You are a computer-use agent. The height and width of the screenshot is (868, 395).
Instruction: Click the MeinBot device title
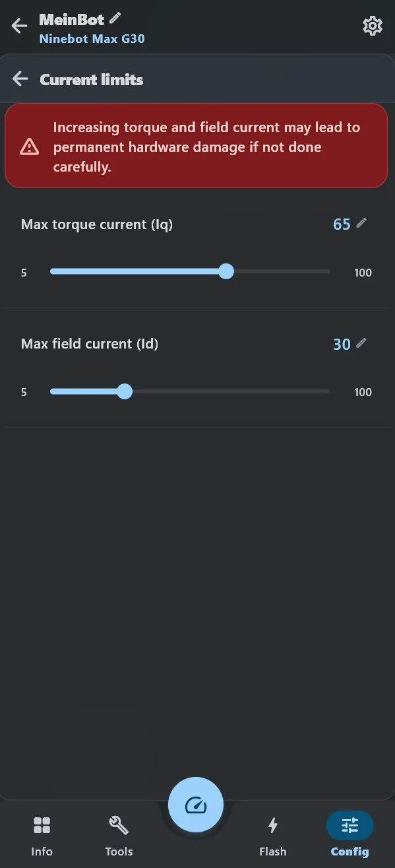coord(71,19)
